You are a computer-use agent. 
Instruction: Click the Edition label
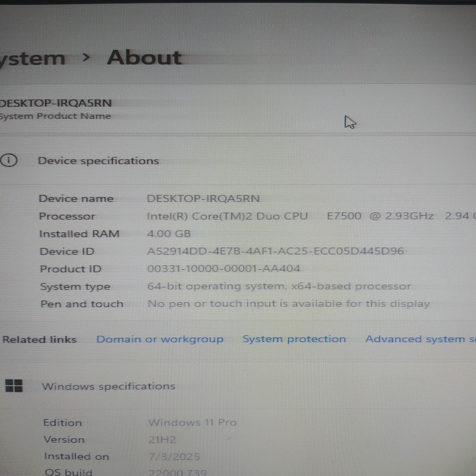tap(63, 423)
